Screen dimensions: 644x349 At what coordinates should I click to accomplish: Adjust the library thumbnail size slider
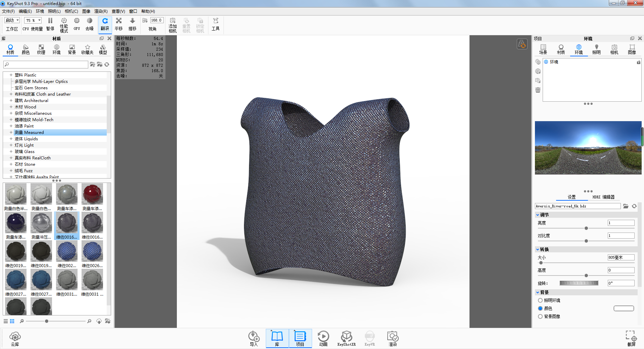tap(47, 321)
